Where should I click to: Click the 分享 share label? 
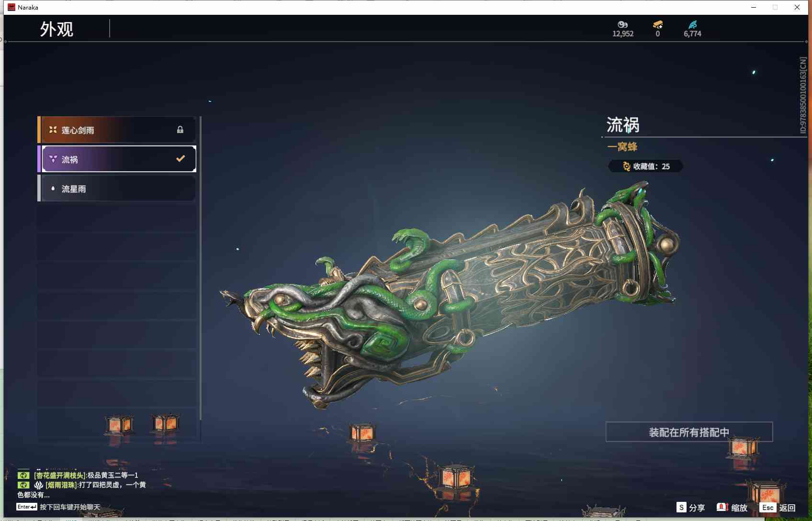tap(697, 508)
